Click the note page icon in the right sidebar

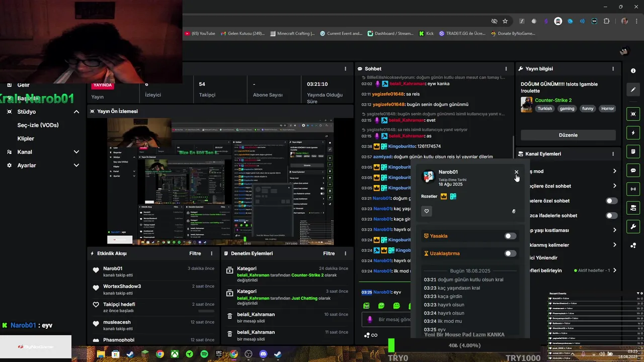633,151
